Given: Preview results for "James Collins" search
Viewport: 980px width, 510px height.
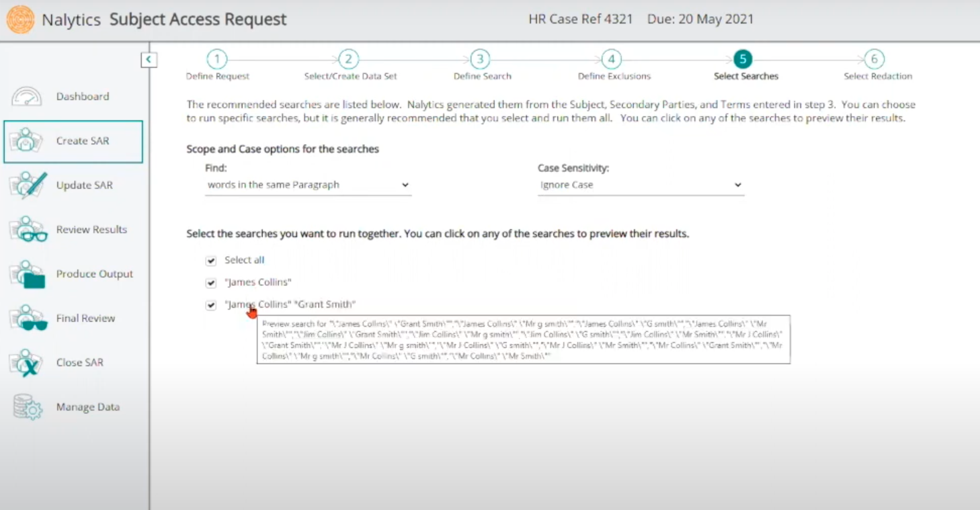Looking at the screenshot, I should tap(258, 282).
